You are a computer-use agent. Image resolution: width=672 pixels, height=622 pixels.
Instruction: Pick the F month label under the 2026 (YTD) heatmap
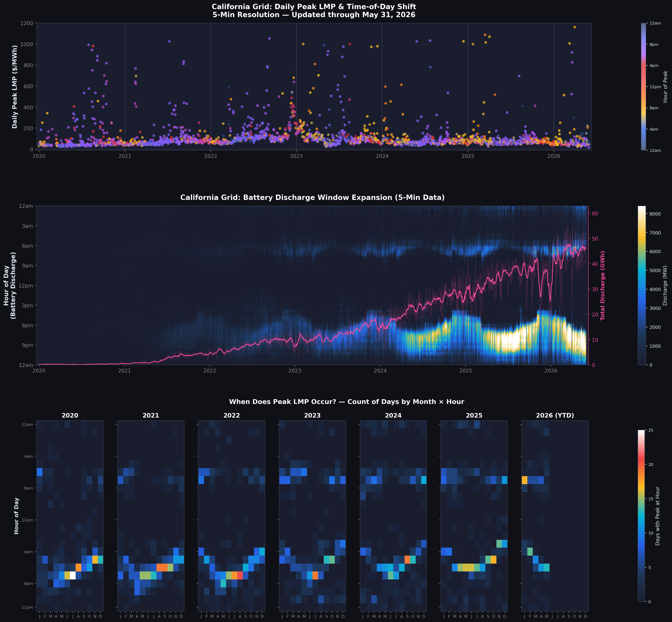[x=530, y=617]
